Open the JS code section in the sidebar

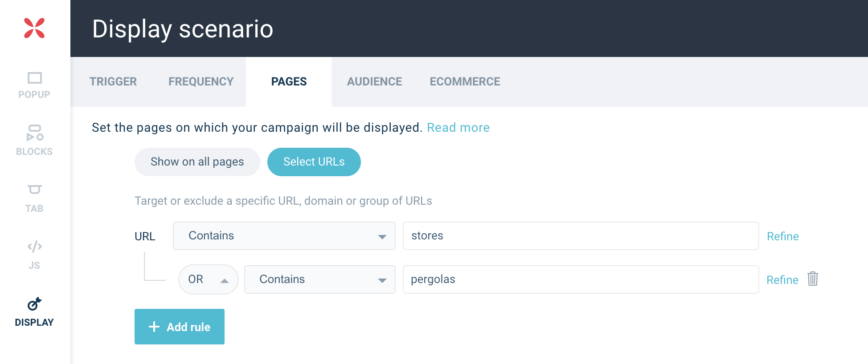tap(34, 255)
